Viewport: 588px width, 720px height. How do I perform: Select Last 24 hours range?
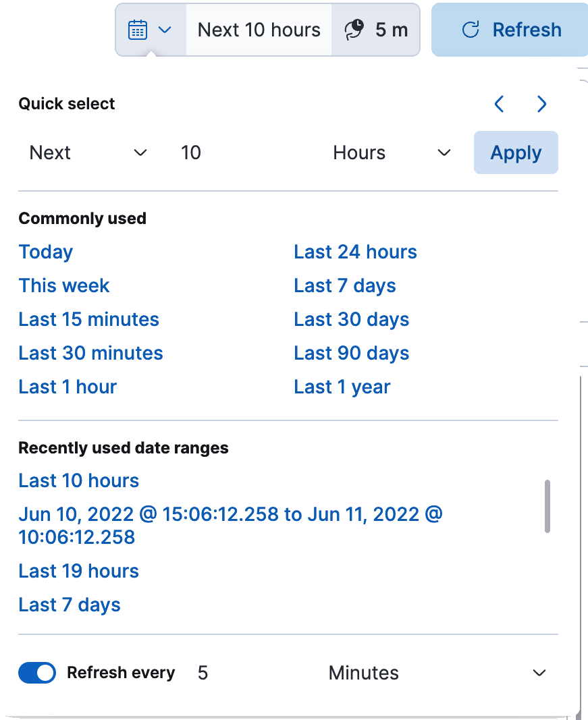point(355,252)
